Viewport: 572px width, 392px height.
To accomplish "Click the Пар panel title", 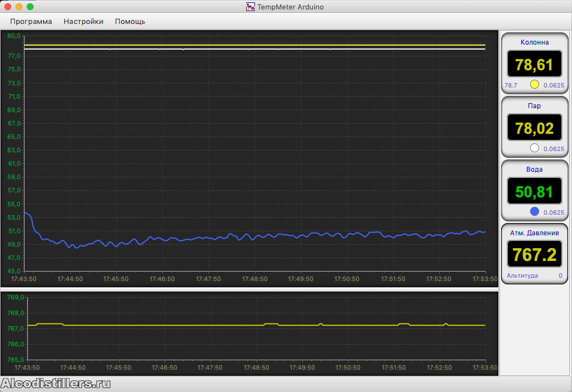I will pos(535,106).
